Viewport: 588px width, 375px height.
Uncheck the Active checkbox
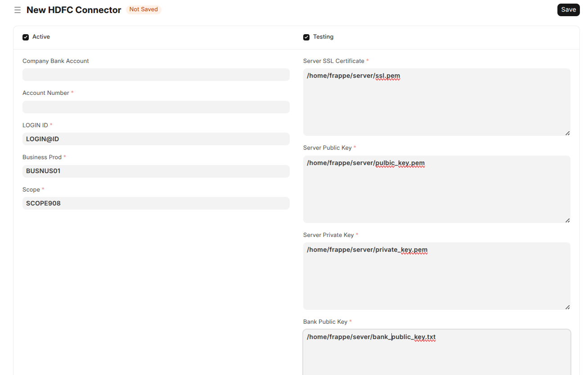click(x=26, y=37)
